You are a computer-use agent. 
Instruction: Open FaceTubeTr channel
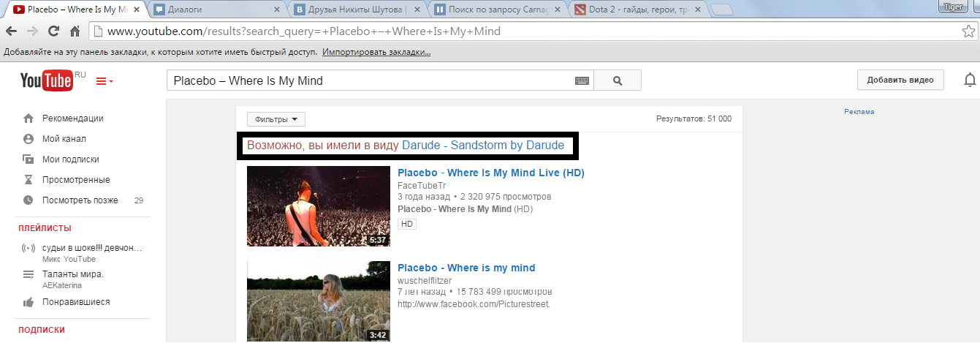click(x=422, y=186)
